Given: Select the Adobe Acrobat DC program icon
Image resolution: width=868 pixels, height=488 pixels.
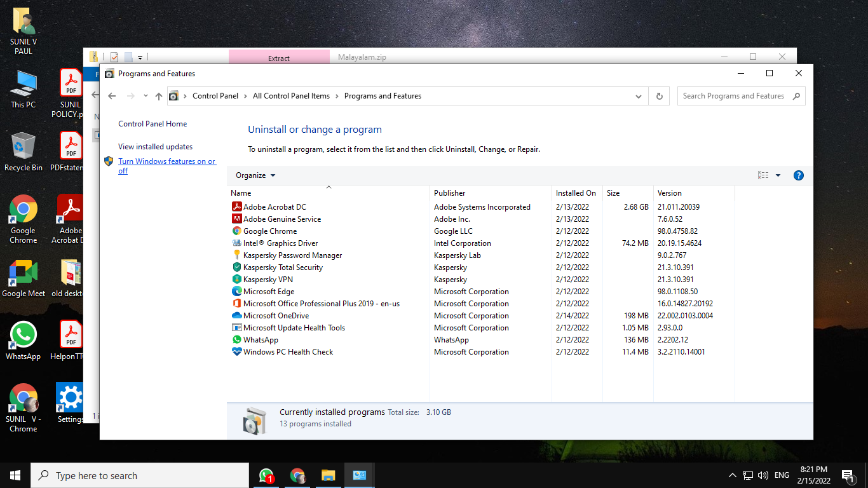Looking at the screenshot, I should (237, 207).
